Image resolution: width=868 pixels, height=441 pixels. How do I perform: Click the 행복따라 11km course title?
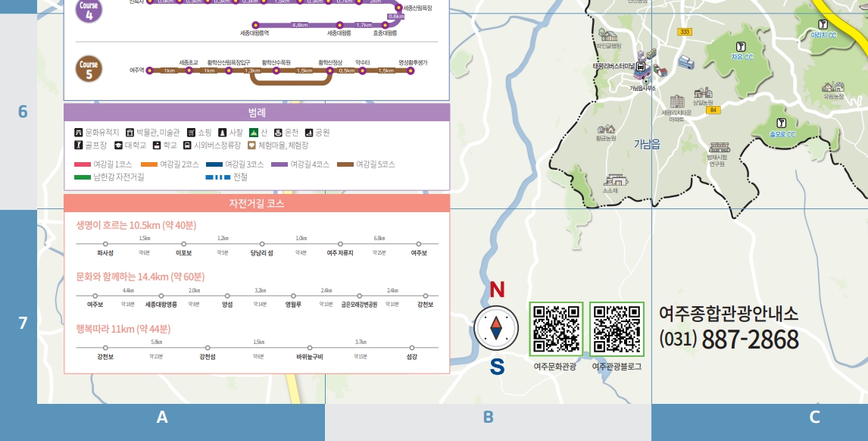pos(123,329)
